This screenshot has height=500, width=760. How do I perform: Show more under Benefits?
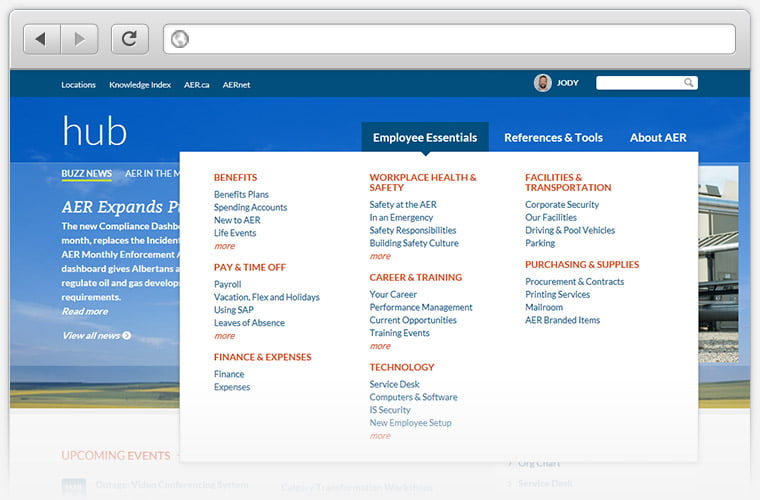point(224,246)
